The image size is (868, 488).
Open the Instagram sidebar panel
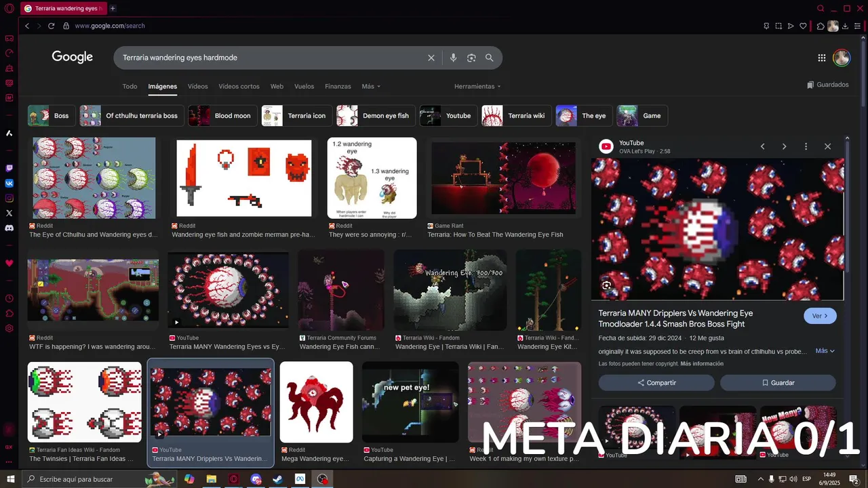tap(9, 198)
